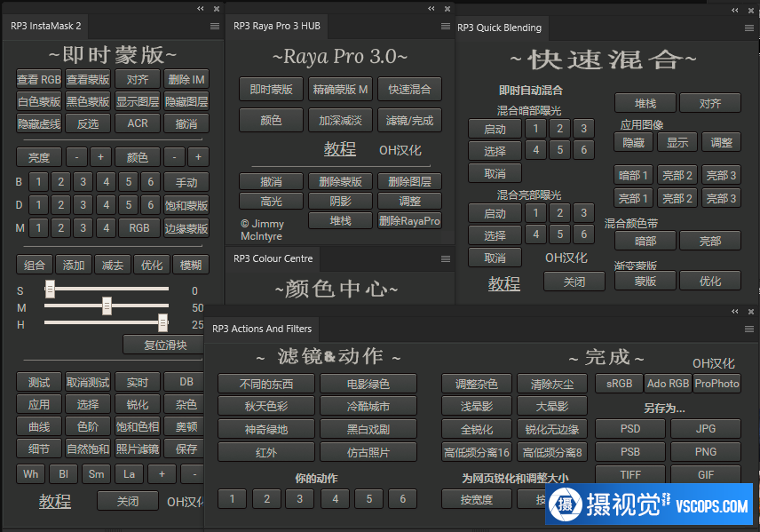The width and height of the screenshot is (760, 532).
Task: Open the RP3 InstaMask 2 panel menu icon
Action: (215, 26)
